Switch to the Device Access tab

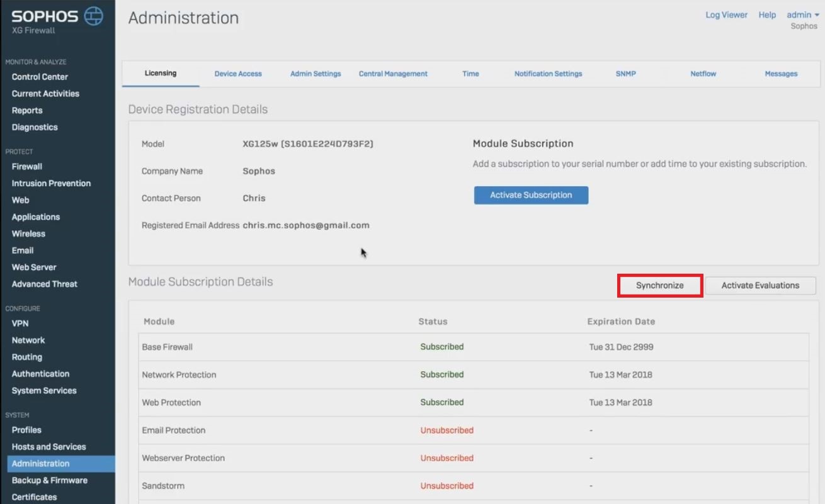(x=238, y=73)
